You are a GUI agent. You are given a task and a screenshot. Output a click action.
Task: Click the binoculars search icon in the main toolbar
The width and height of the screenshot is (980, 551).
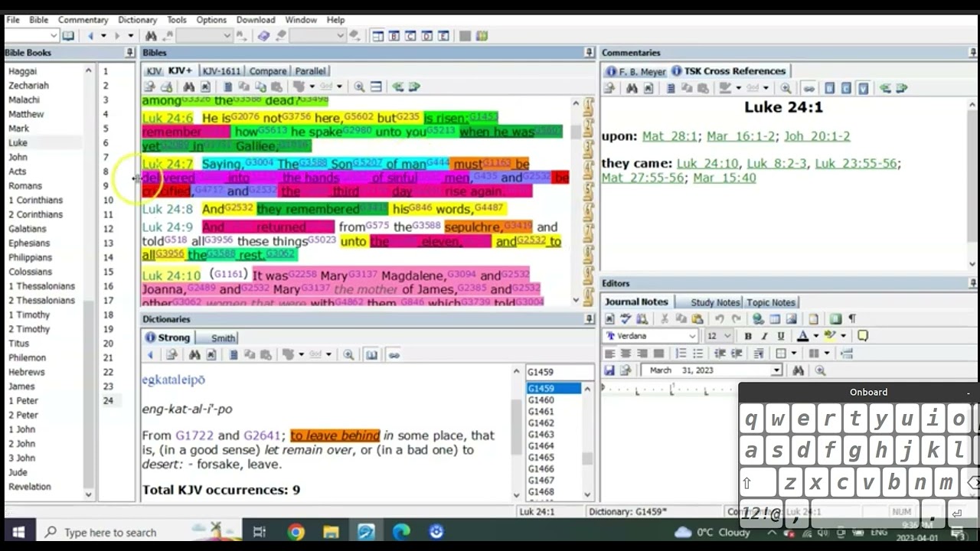pyautogui.click(x=151, y=36)
